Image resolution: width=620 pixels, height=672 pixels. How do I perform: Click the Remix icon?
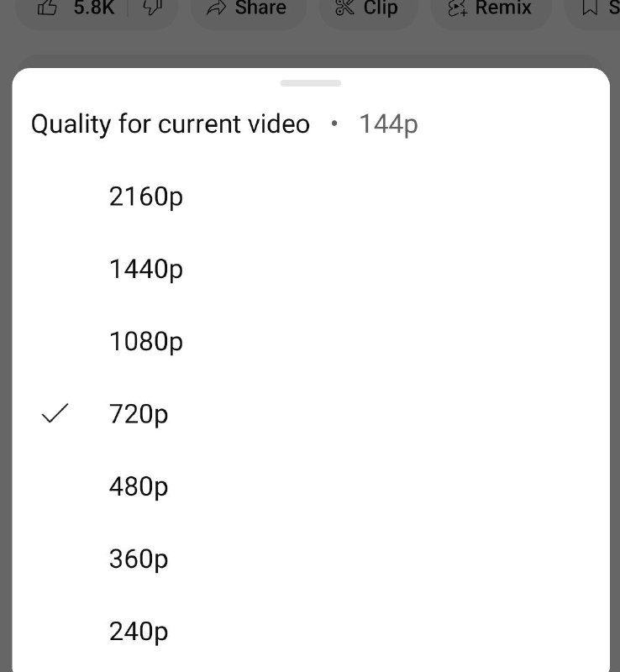(x=457, y=8)
